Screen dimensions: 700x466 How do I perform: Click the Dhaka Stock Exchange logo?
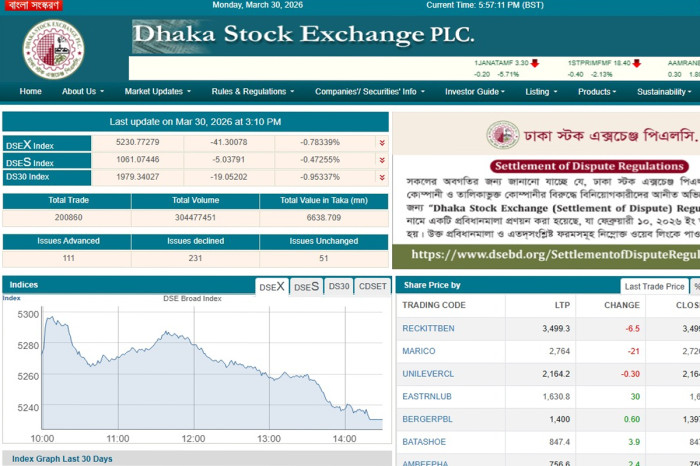[53, 48]
